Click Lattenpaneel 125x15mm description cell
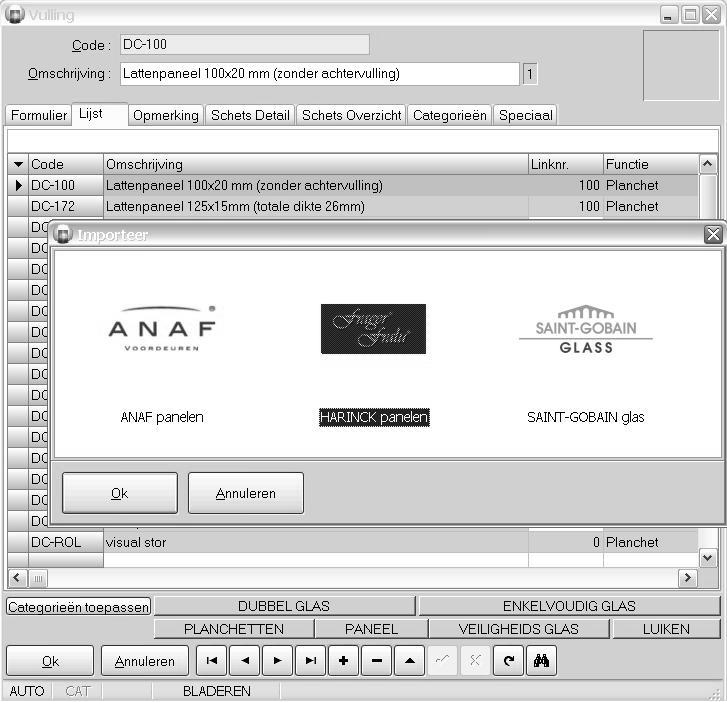The width and height of the screenshot is (727, 702). click(316, 206)
